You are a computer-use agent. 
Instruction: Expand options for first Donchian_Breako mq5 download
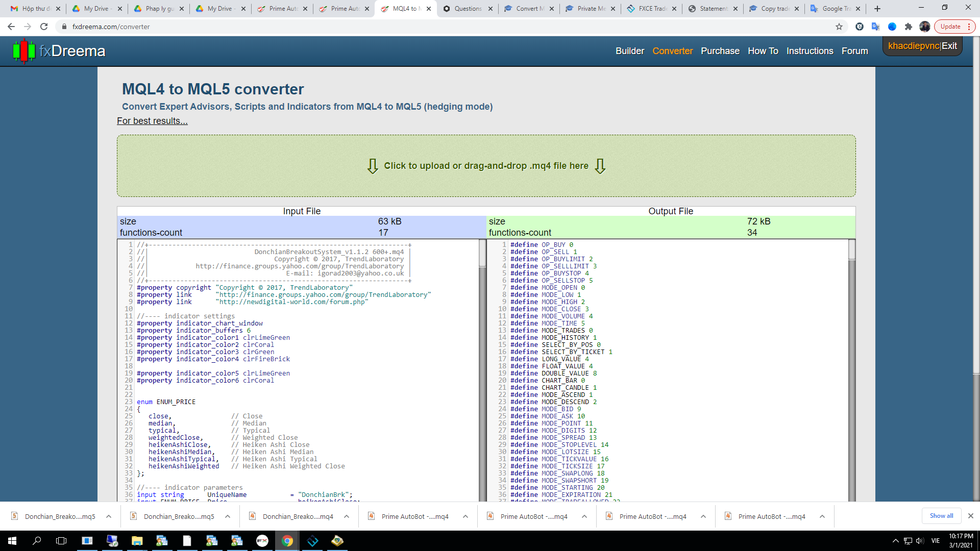click(109, 516)
